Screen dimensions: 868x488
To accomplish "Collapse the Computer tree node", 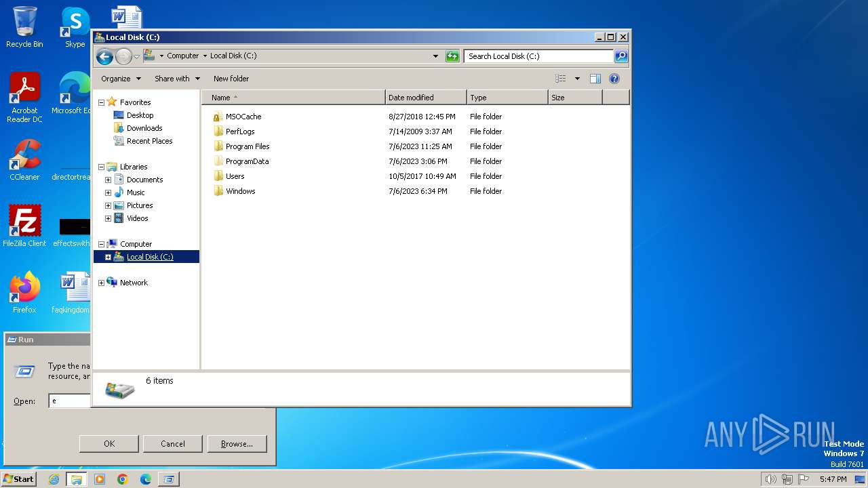I will click(101, 244).
